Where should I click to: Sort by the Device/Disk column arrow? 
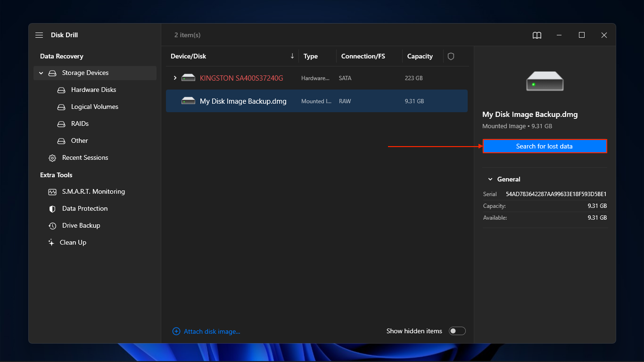coord(292,56)
